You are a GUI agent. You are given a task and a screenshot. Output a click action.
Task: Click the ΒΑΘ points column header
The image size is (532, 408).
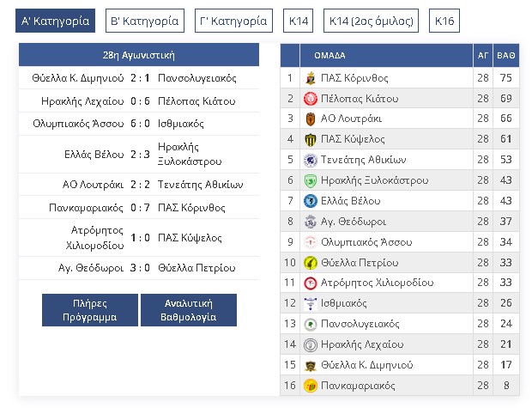(x=506, y=55)
